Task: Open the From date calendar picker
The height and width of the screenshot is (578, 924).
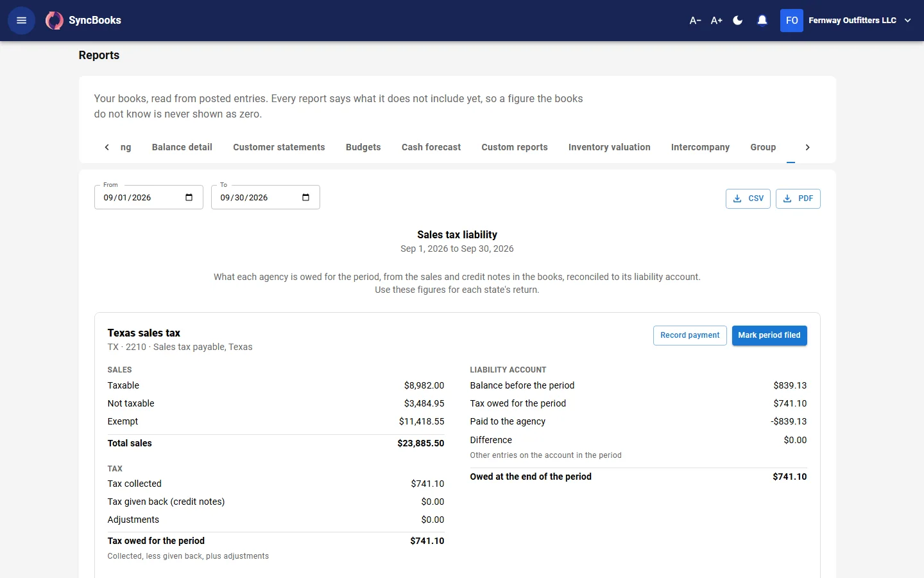Action: click(189, 197)
